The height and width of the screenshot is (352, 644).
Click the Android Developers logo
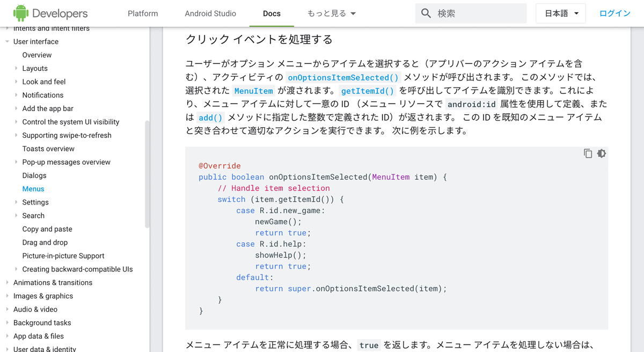tap(50, 13)
